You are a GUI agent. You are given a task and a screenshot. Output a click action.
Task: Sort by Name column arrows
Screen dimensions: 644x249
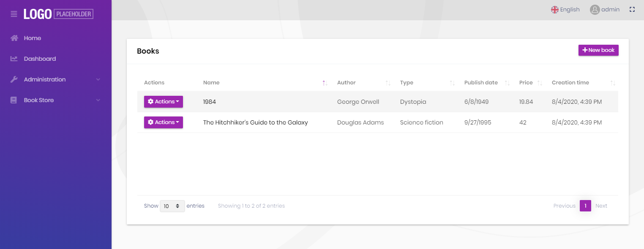325,83
